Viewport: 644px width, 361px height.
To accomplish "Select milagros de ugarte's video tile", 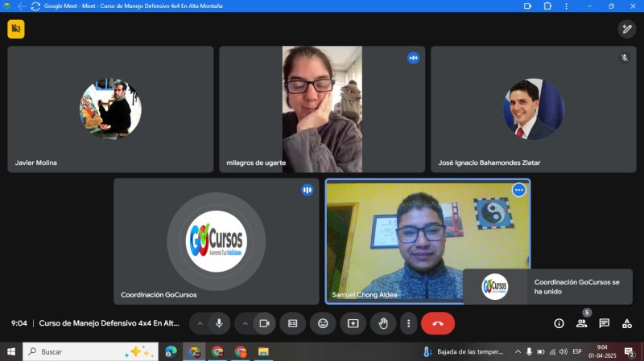I will click(322, 109).
